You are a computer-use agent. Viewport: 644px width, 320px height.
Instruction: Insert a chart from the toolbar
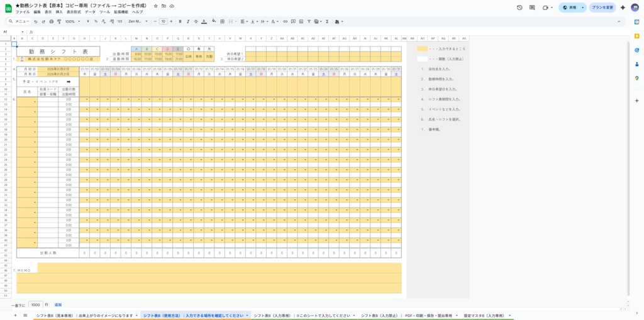coord(301,21)
